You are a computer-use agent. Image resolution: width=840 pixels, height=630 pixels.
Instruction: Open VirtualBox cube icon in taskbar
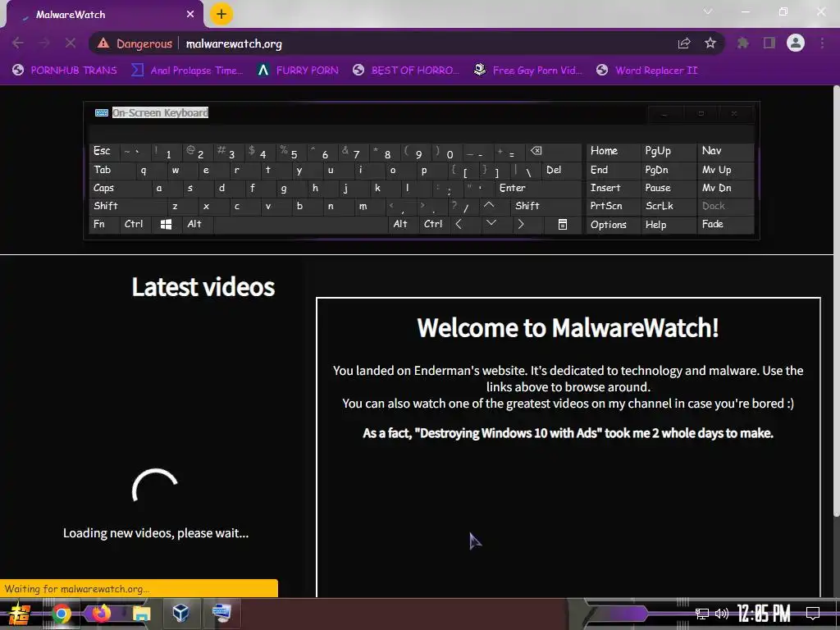[x=181, y=613]
